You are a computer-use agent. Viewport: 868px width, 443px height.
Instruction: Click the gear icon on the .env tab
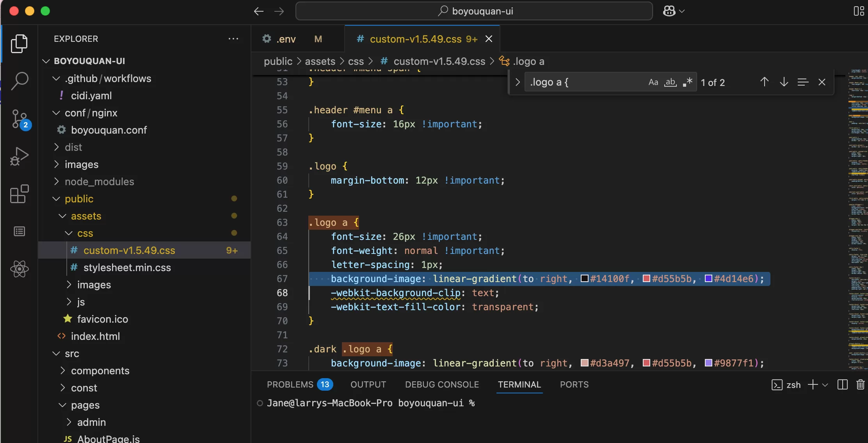[267, 38]
